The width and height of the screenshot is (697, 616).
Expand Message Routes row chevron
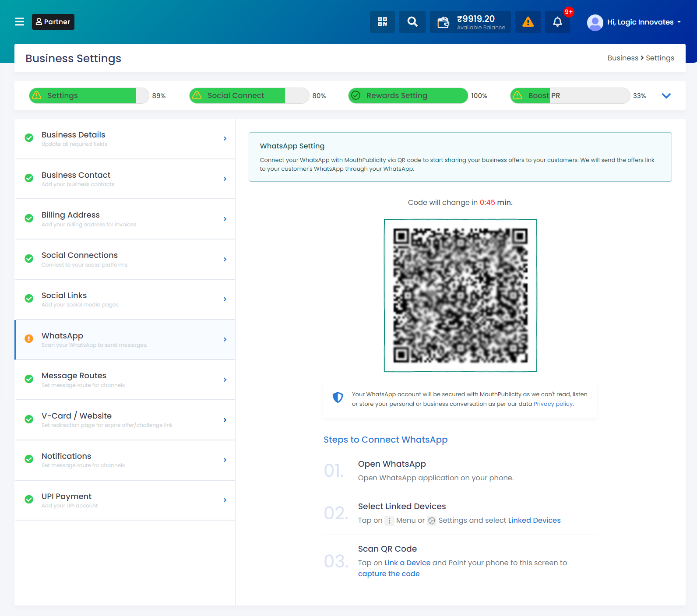(225, 380)
